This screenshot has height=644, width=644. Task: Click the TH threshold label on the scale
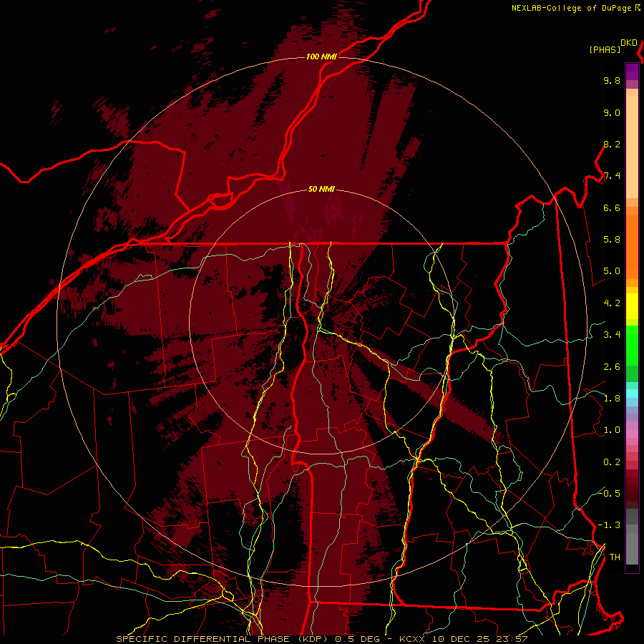tap(615, 557)
